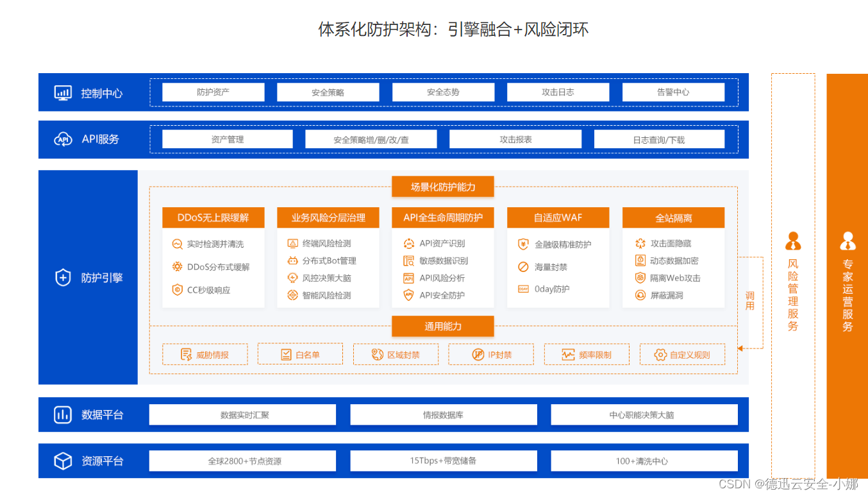Click the 数据实时汇聚 box
Image resolution: width=868 pixels, height=496 pixels.
(242, 415)
